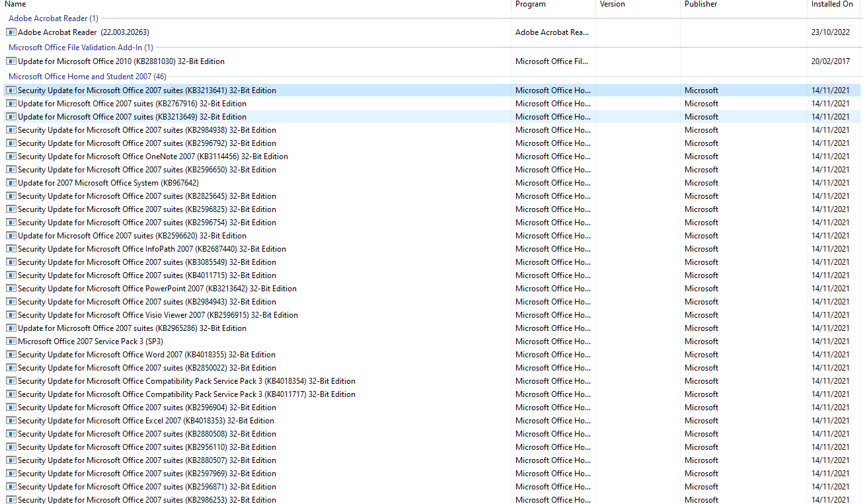This screenshot has width=863, height=504.
Task: Click icon beside Excel 2007 KB4018353 update
Action: pos(11,420)
